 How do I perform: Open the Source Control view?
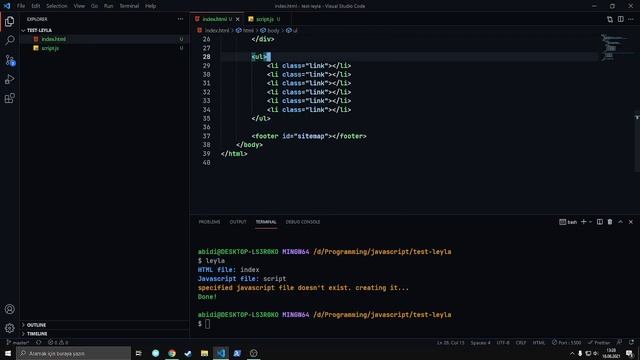click(9, 60)
